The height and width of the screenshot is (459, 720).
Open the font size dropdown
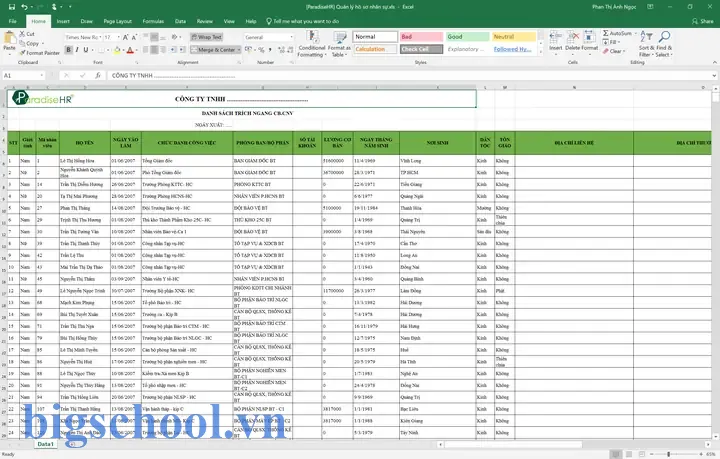click(x=118, y=37)
